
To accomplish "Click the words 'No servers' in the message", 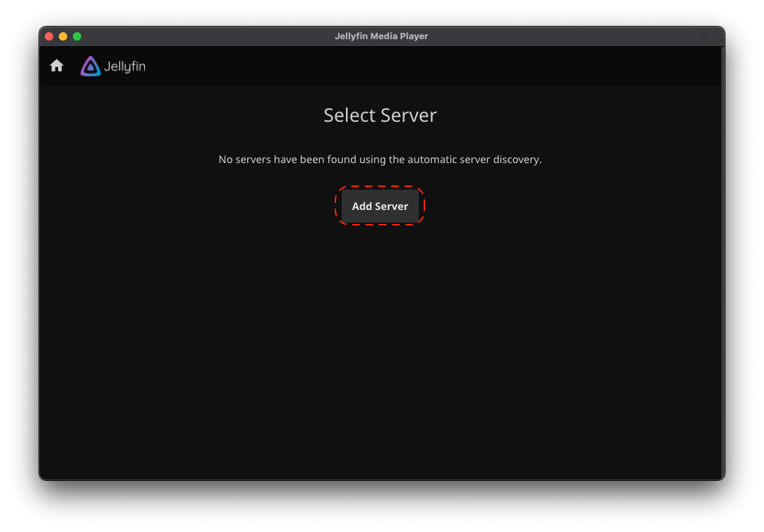I will (244, 160).
